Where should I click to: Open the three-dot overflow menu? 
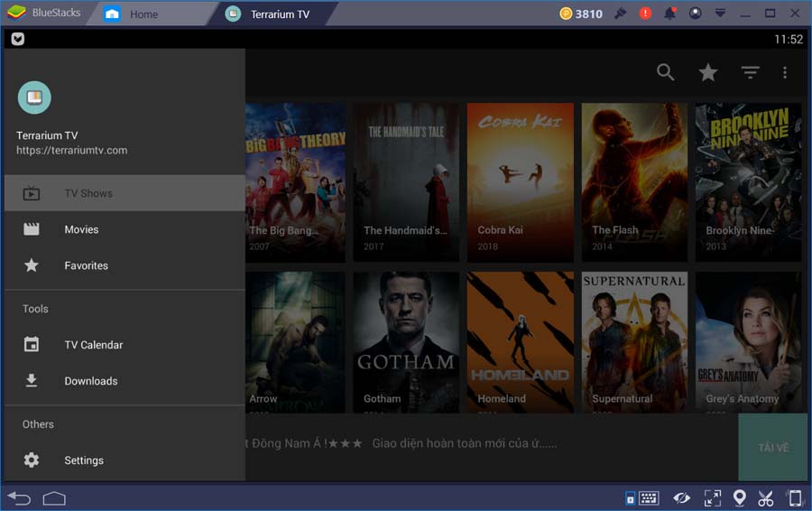785,72
